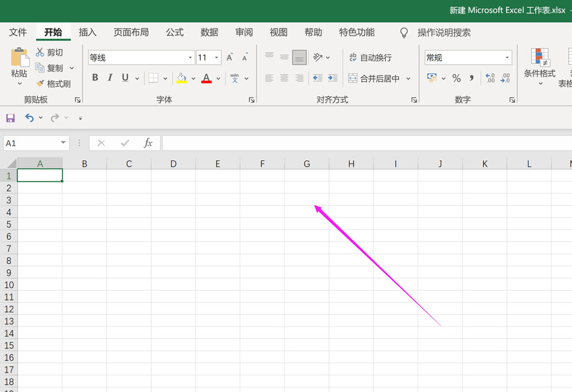
Task: Cut the selection with 剪切
Action: point(50,52)
